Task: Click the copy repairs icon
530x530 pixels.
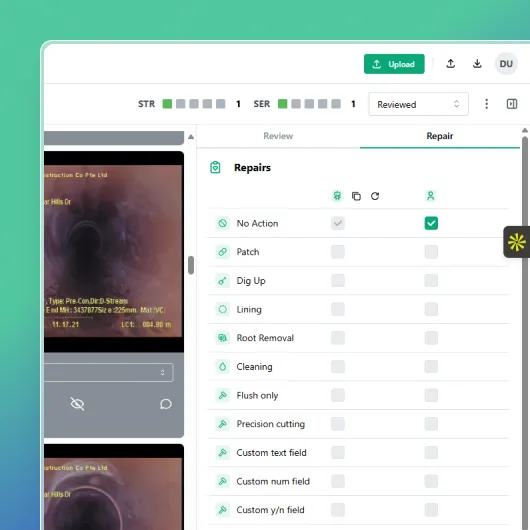Action: pos(356,196)
